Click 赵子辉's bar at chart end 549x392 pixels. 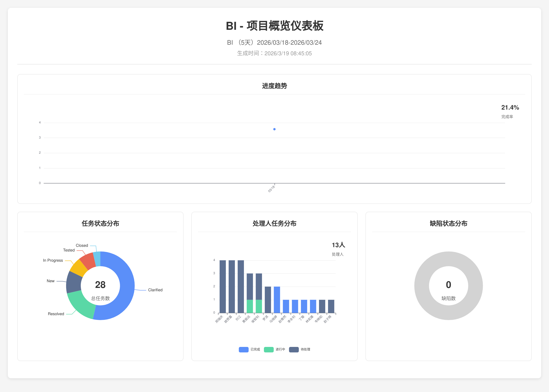[x=331, y=306]
